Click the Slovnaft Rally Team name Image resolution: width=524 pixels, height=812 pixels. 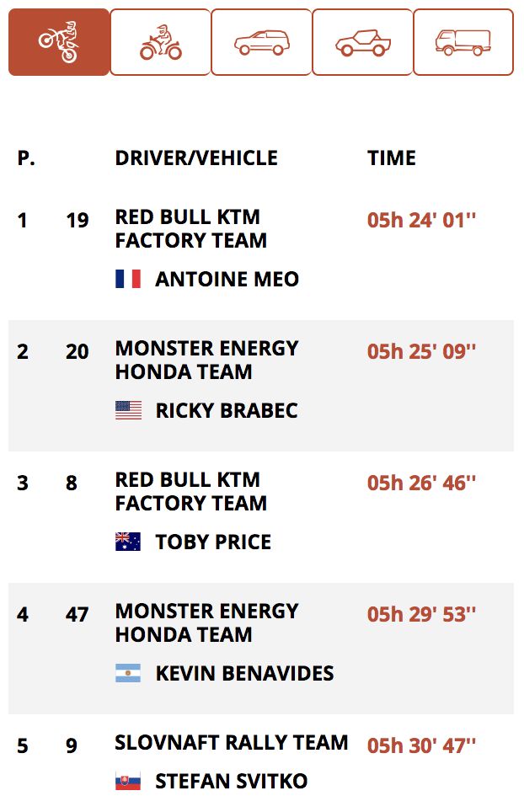point(231,743)
